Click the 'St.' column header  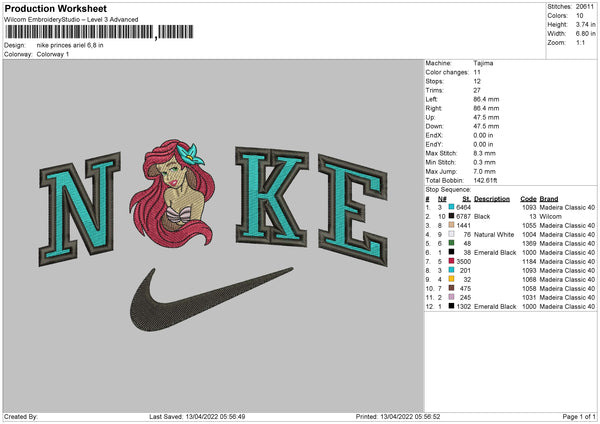[x=466, y=199]
